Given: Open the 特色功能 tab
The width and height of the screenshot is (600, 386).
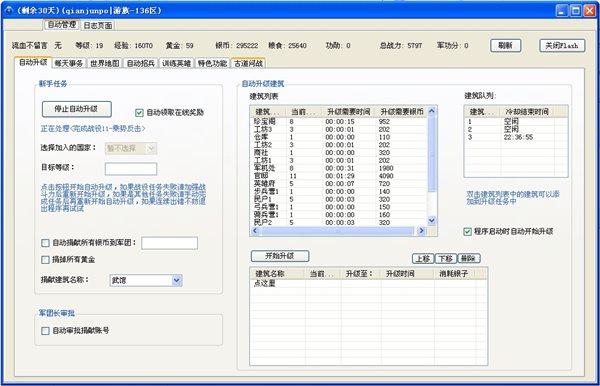Looking at the screenshot, I should point(212,63).
